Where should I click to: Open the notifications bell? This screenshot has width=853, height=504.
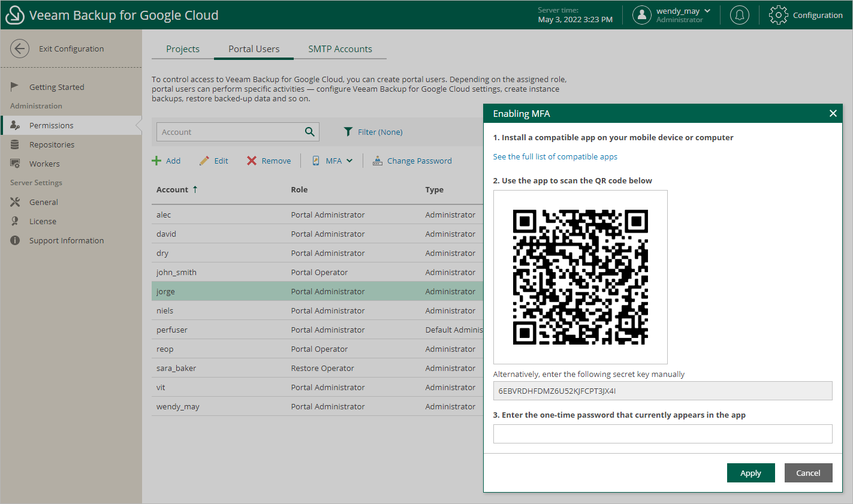pos(740,15)
